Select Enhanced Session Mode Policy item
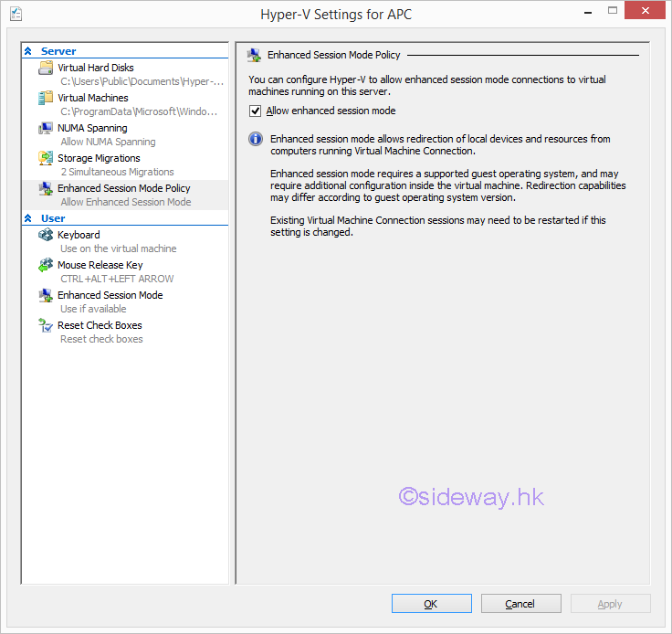 pos(123,188)
